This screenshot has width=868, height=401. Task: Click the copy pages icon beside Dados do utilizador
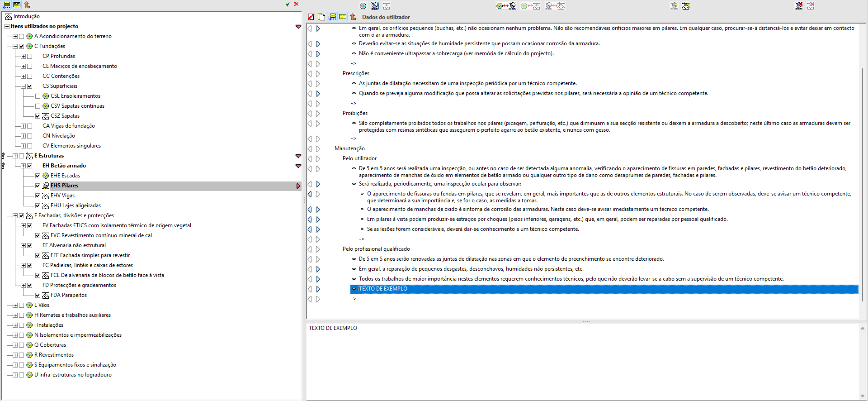pos(321,17)
